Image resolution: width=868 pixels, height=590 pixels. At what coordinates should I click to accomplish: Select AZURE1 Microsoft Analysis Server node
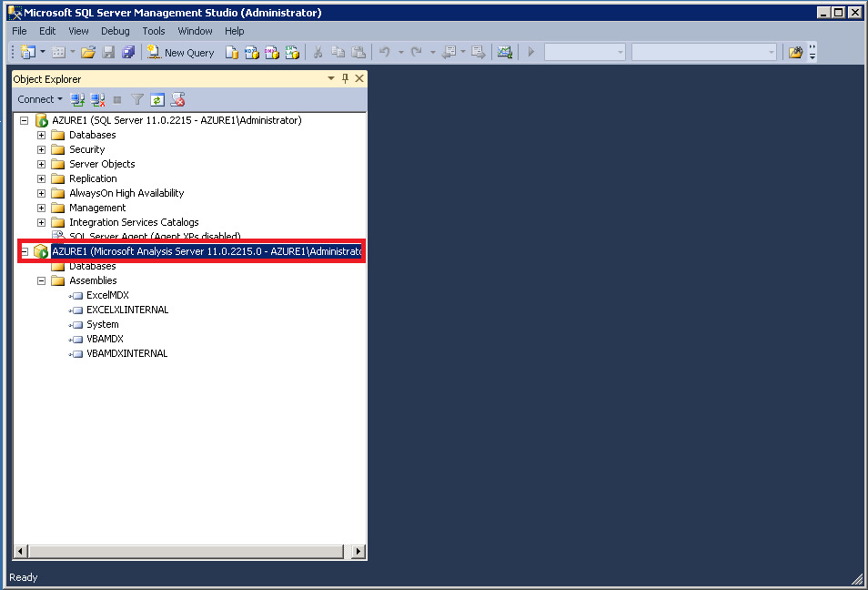[x=207, y=251]
